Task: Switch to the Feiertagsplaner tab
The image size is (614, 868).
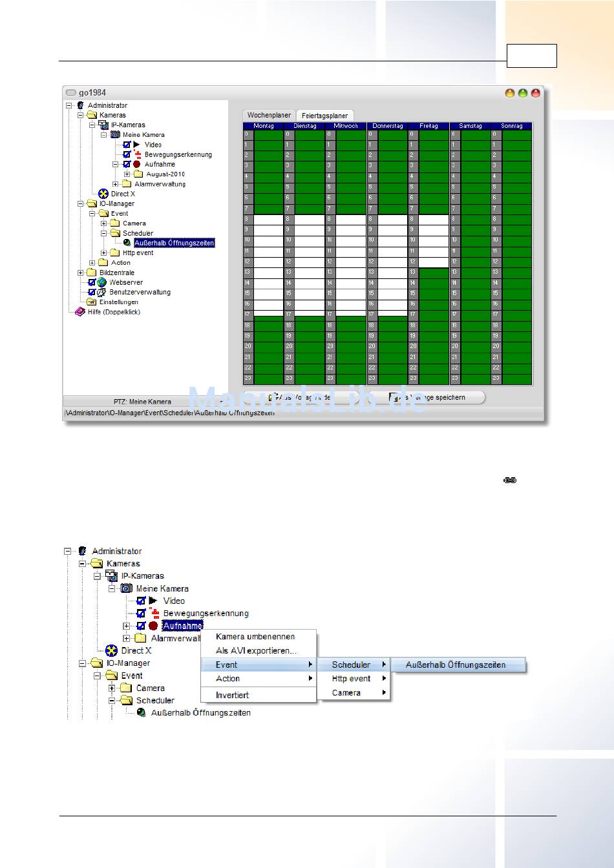Action: coord(324,116)
